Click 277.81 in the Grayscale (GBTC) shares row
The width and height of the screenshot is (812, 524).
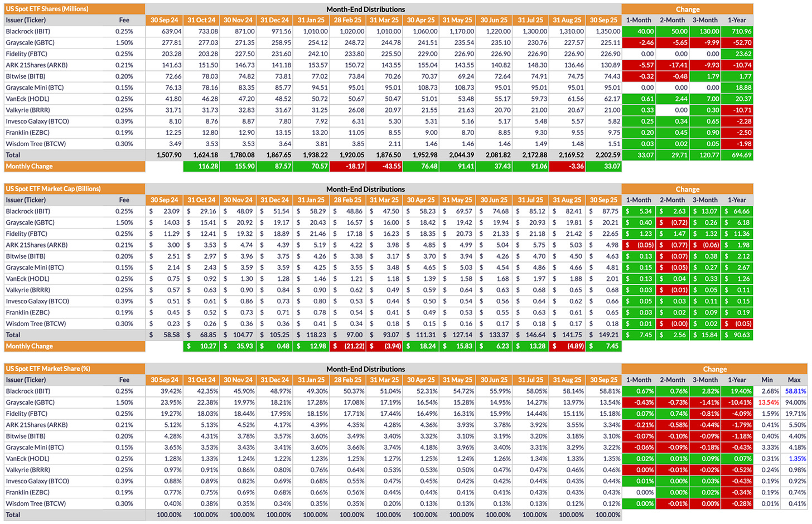(x=171, y=42)
